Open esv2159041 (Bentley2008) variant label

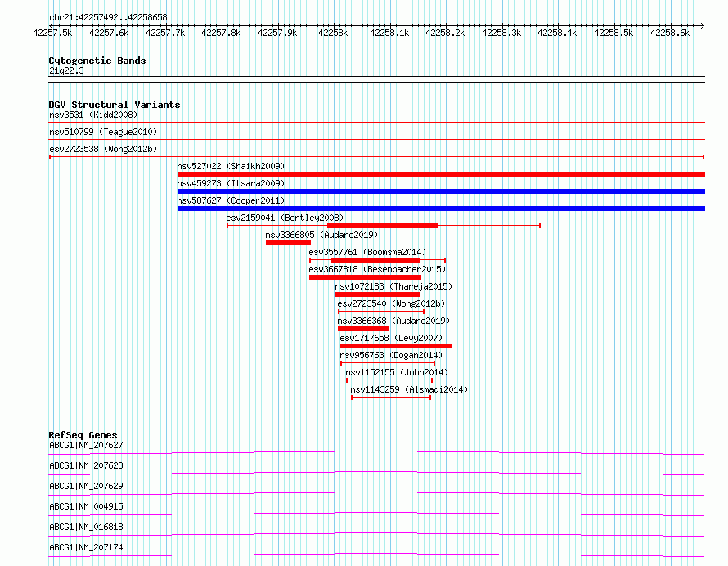pos(285,218)
